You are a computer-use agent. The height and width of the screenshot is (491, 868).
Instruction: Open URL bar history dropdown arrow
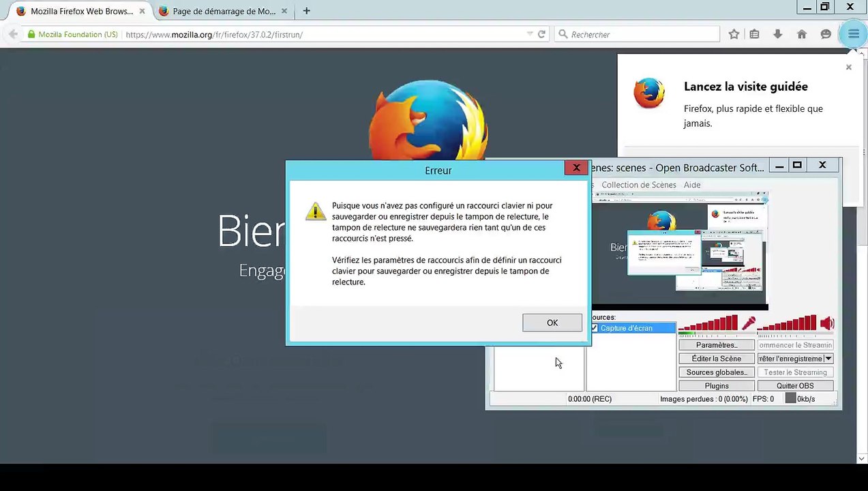[x=530, y=34]
